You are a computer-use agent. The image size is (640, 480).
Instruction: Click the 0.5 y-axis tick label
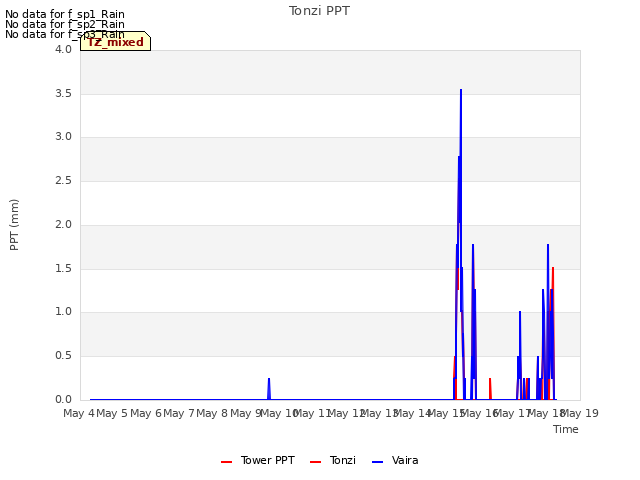[63, 356]
